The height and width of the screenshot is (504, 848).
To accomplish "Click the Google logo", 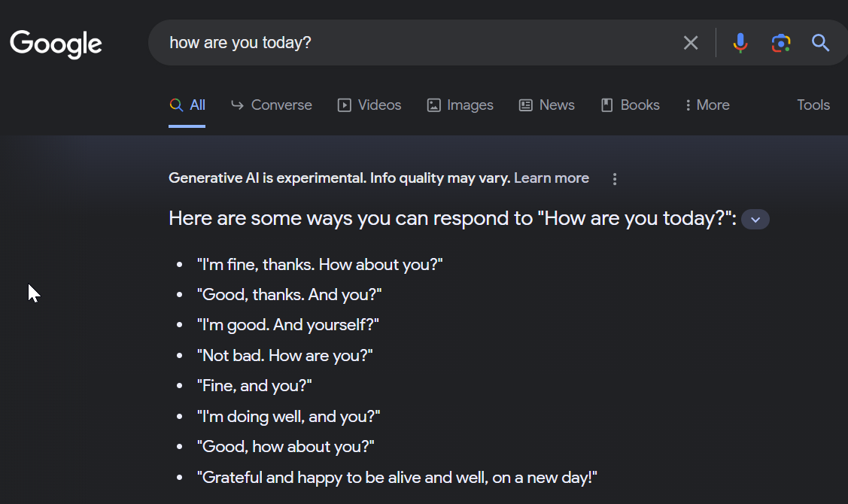I will click(56, 43).
